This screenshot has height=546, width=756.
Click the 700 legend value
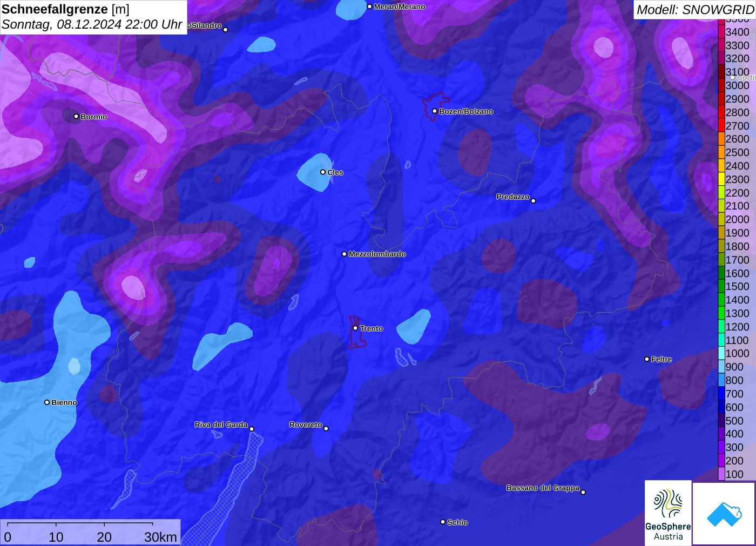pyautogui.click(x=734, y=394)
